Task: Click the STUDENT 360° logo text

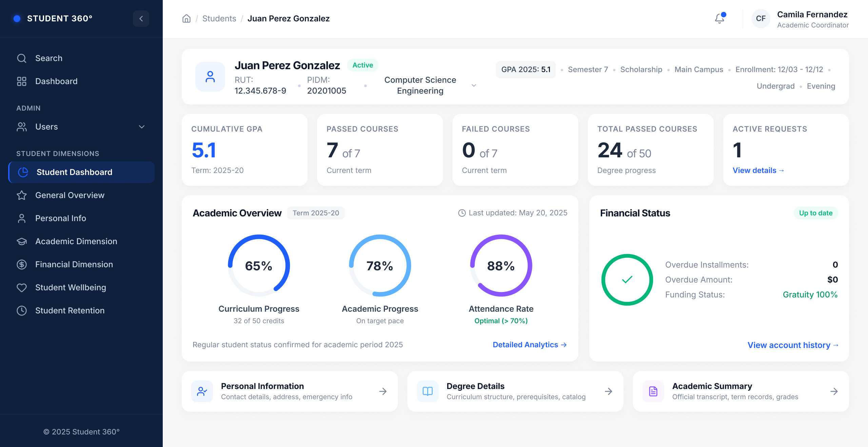Action: [x=60, y=19]
